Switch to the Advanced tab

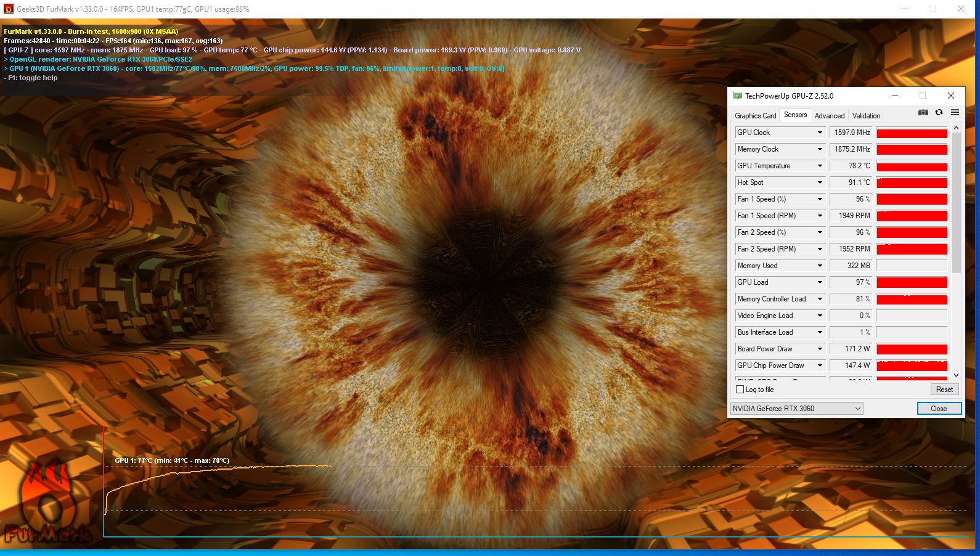829,116
